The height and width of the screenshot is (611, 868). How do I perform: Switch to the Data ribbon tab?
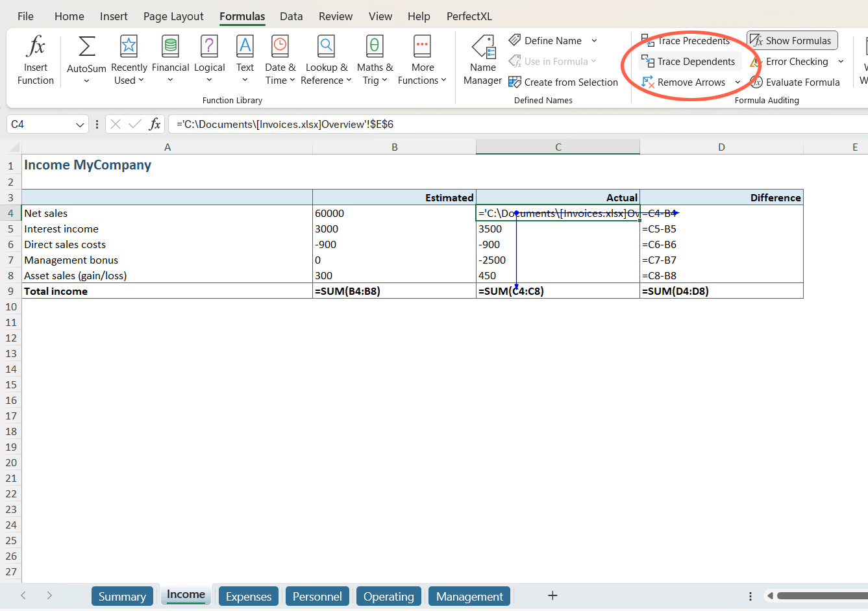291,16
